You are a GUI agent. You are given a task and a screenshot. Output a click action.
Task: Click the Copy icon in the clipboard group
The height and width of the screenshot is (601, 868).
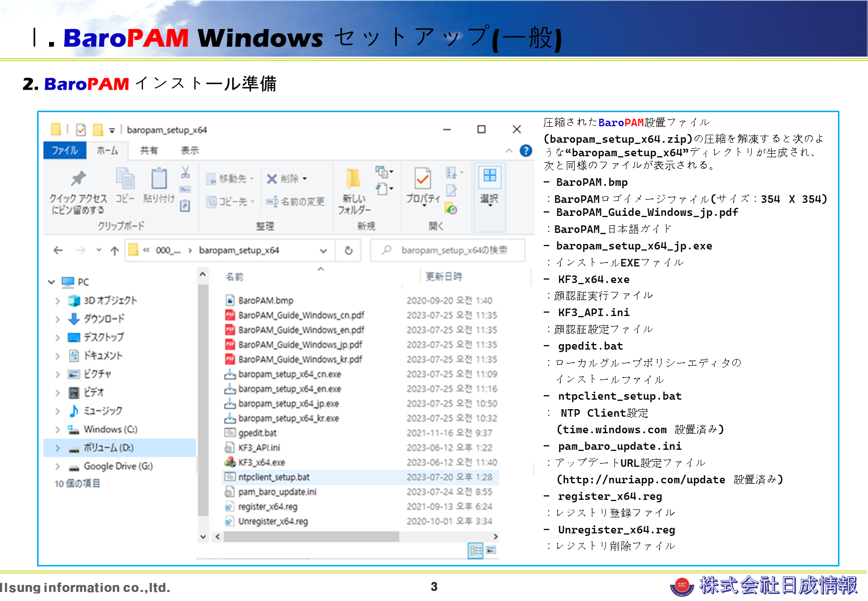(x=125, y=179)
